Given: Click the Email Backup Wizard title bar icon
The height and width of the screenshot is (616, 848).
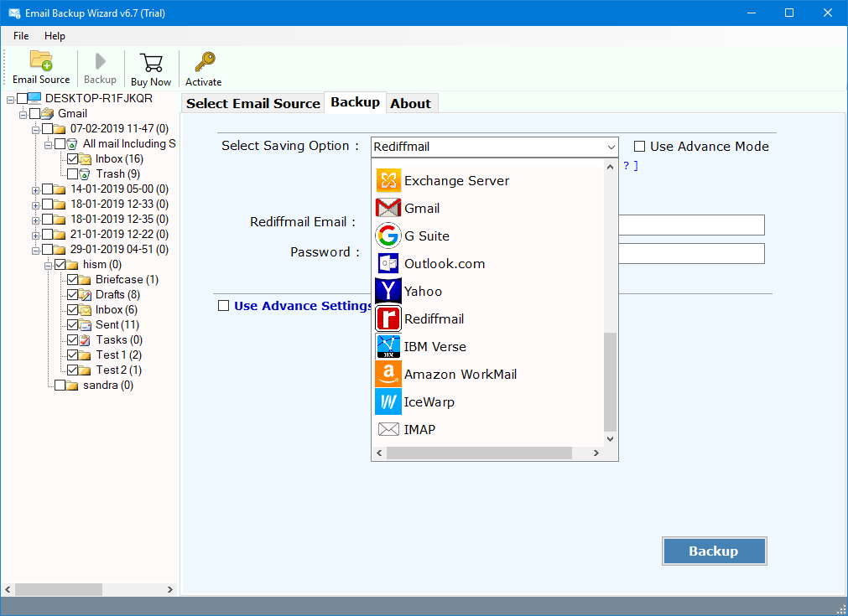Looking at the screenshot, I should 14,13.
